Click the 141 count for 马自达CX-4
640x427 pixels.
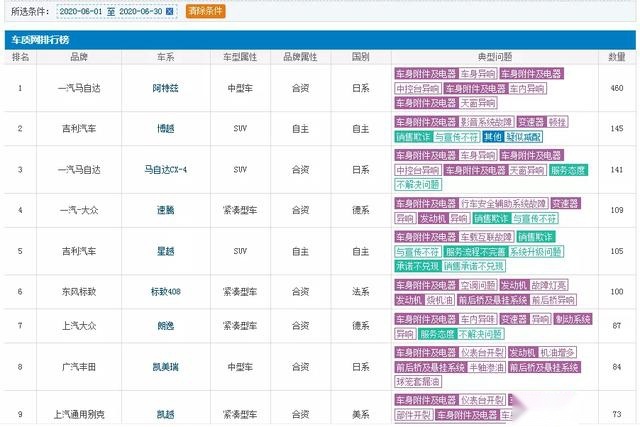(x=617, y=169)
